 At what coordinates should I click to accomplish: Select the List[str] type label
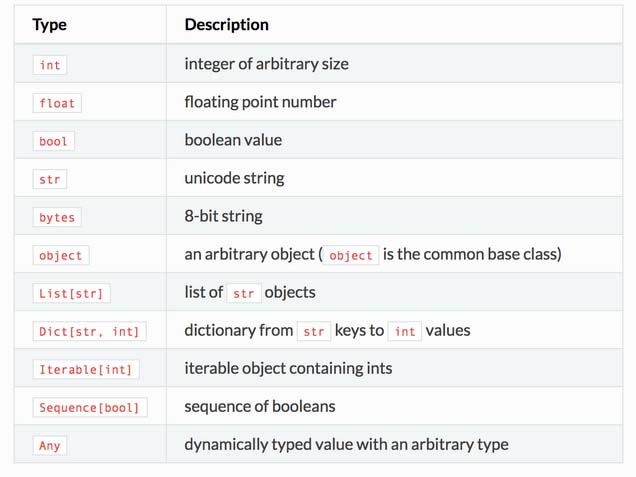(x=71, y=294)
